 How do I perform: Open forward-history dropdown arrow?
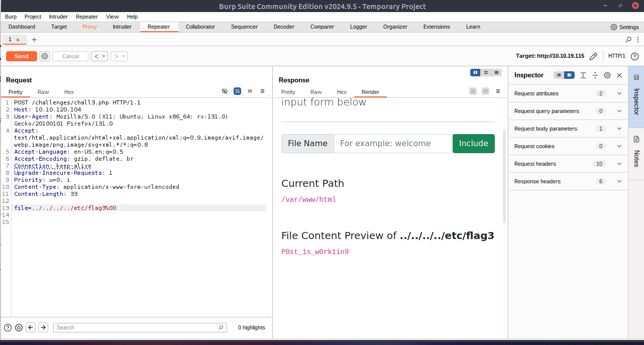click(124, 56)
